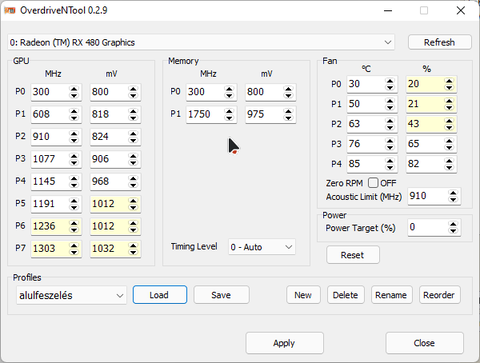Viewport: 480px width, 363px height.
Task: Save the current profile
Action: click(221, 295)
